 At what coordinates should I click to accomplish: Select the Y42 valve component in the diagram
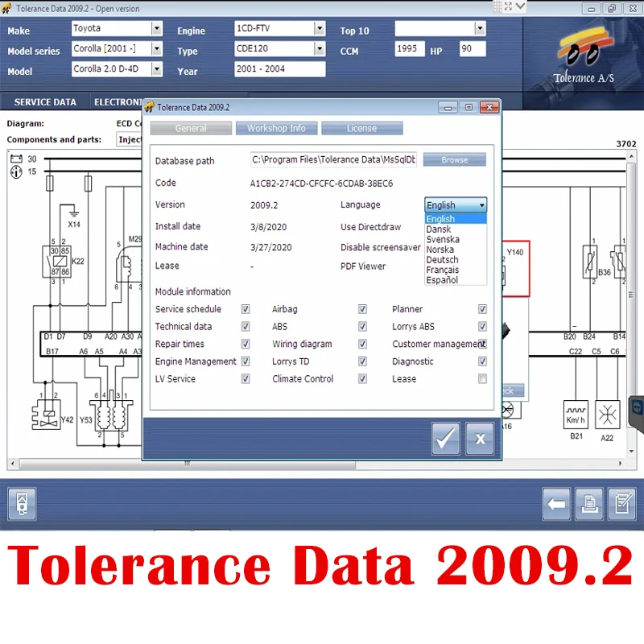(x=47, y=415)
